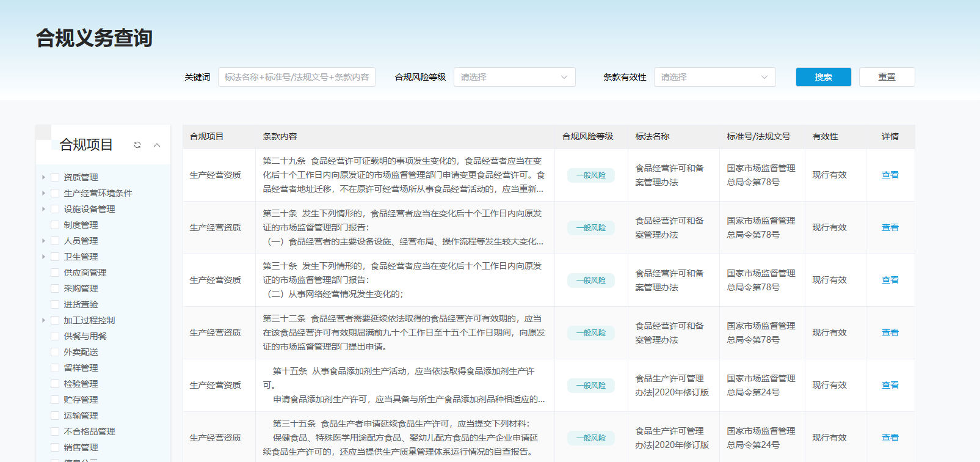
Task: Tick the 供应商管理 checkbox
Action: pos(55,273)
